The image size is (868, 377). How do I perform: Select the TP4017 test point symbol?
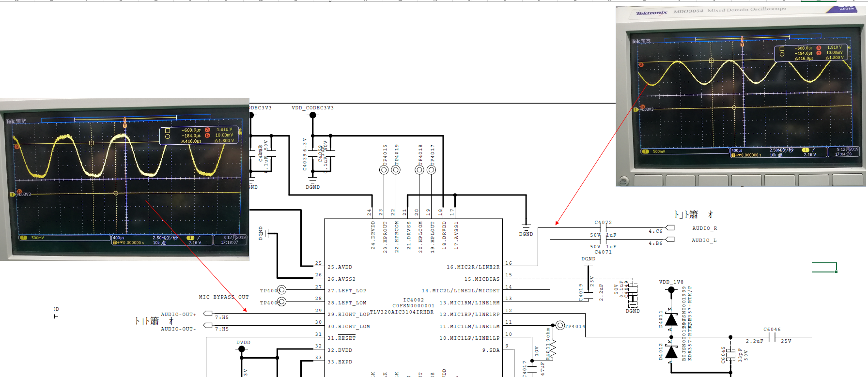tap(432, 170)
